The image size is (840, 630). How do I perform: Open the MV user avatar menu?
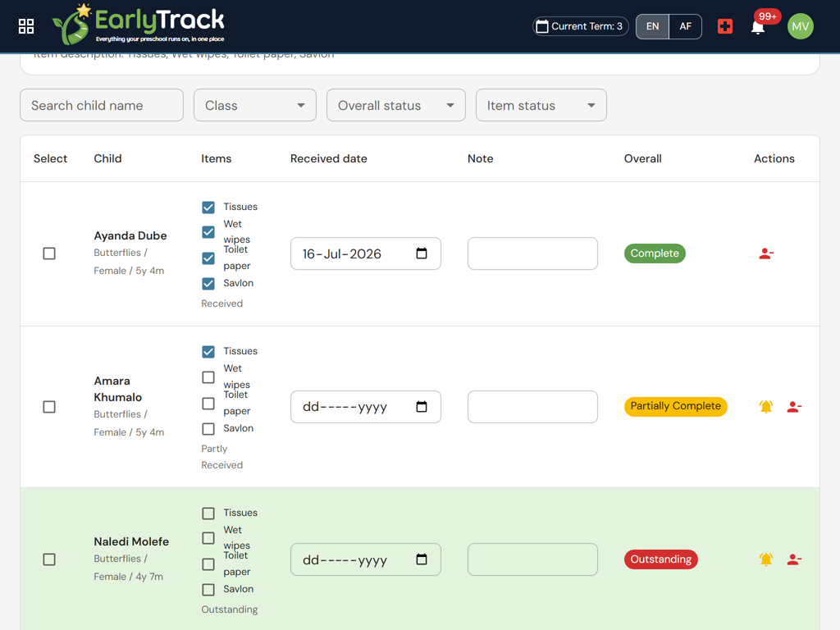801,26
